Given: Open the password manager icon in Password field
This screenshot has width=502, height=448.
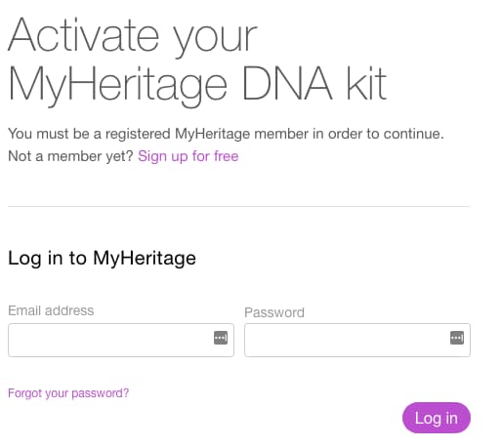Looking at the screenshot, I should tap(457, 338).
